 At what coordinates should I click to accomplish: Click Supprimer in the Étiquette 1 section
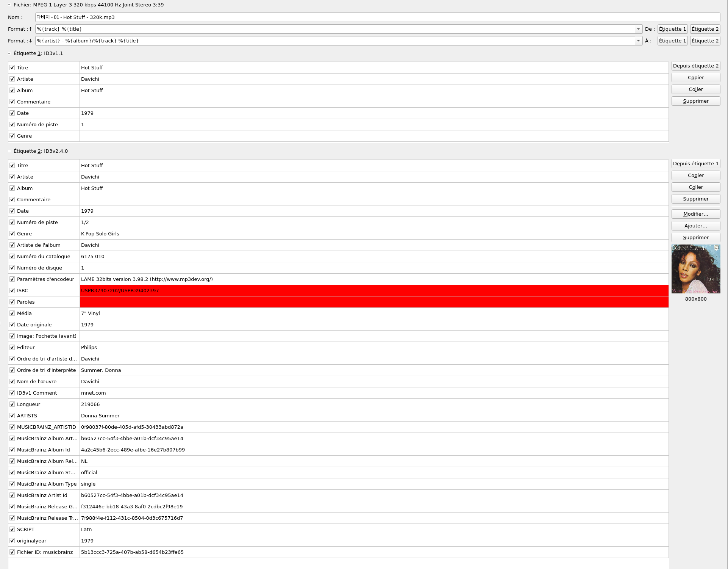pos(695,101)
